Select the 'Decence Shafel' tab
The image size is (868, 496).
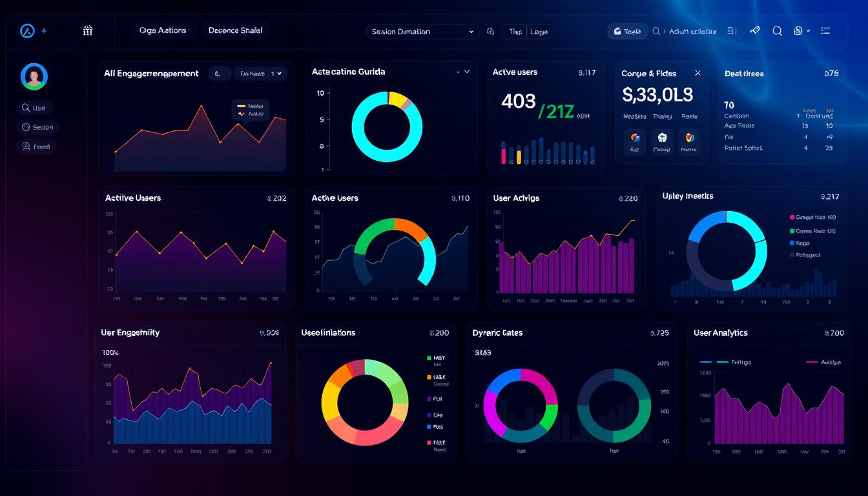(236, 30)
